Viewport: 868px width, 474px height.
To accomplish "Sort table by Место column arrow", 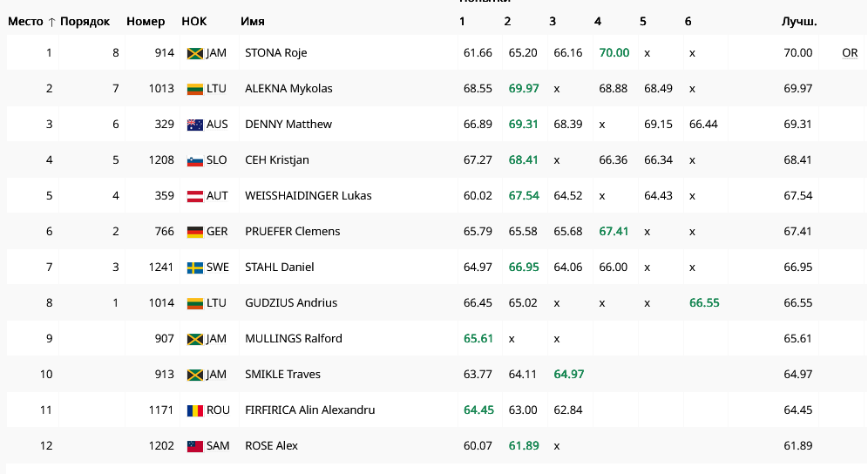I will (51, 22).
